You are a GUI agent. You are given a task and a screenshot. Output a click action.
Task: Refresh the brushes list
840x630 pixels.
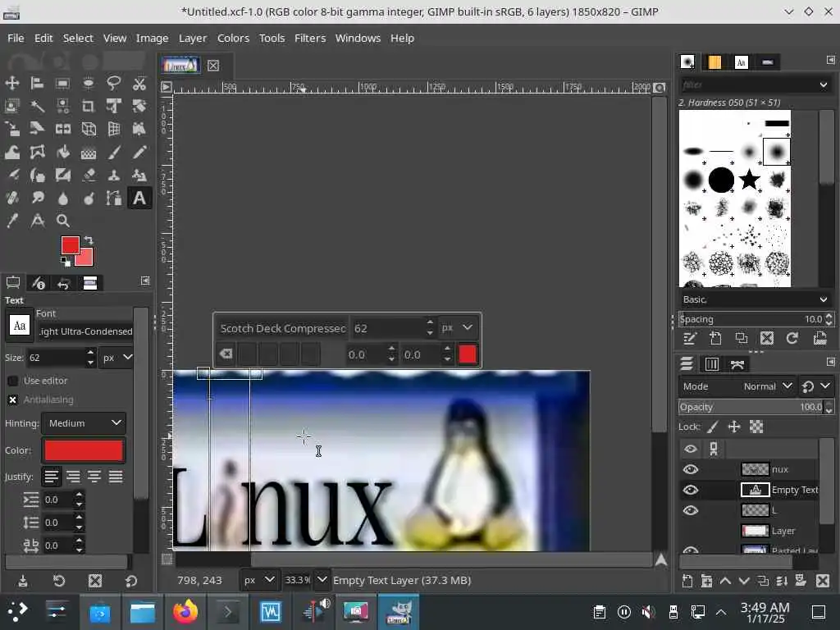[x=792, y=338]
